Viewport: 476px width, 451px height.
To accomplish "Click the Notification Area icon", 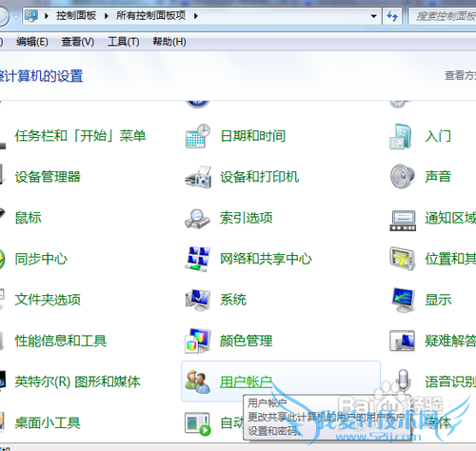I will [403, 221].
